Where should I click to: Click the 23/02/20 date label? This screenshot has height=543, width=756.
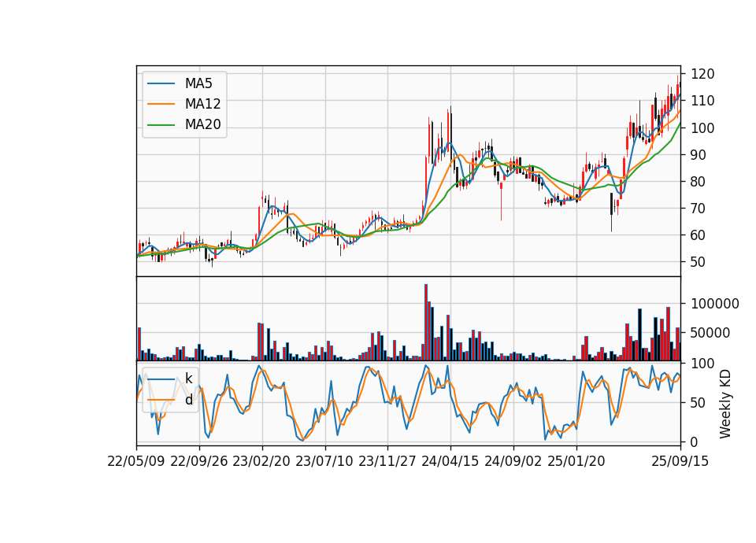(261, 461)
